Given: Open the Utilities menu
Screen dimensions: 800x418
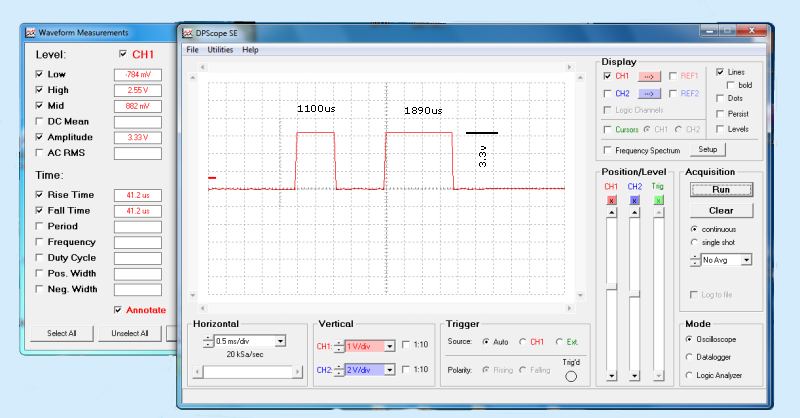Looking at the screenshot, I should pyautogui.click(x=220, y=50).
